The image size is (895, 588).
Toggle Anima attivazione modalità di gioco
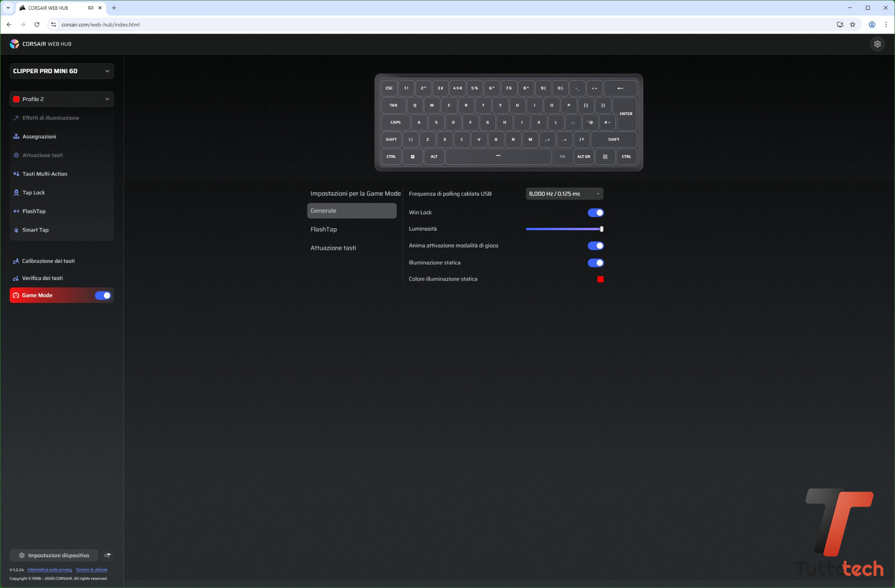click(x=596, y=246)
